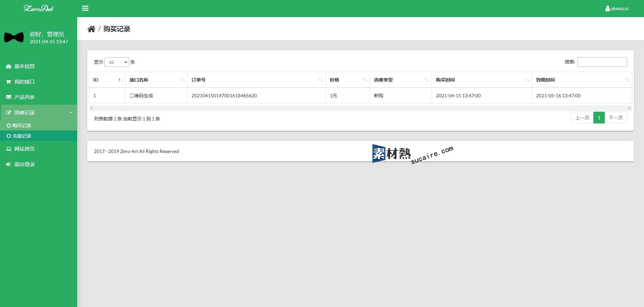This screenshot has width=644, height=307.
Task: Sort by 订单号 column arrows
Action: coord(321,80)
